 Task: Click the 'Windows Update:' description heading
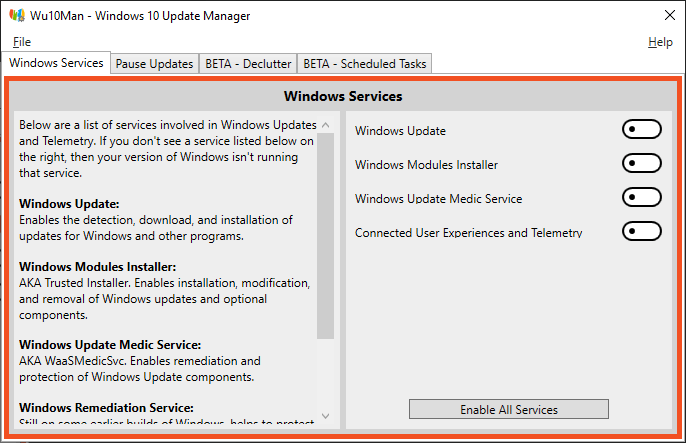pyautogui.click(x=69, y=204)
